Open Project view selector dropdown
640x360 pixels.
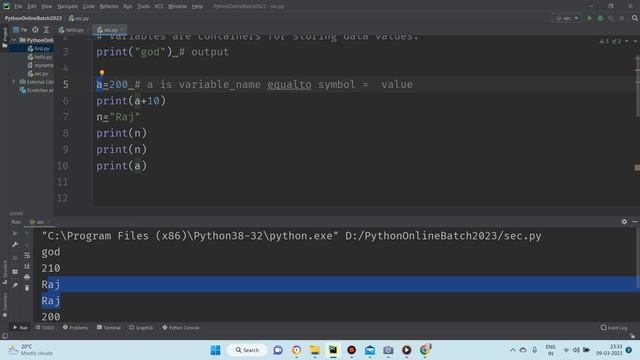[20, 30]
